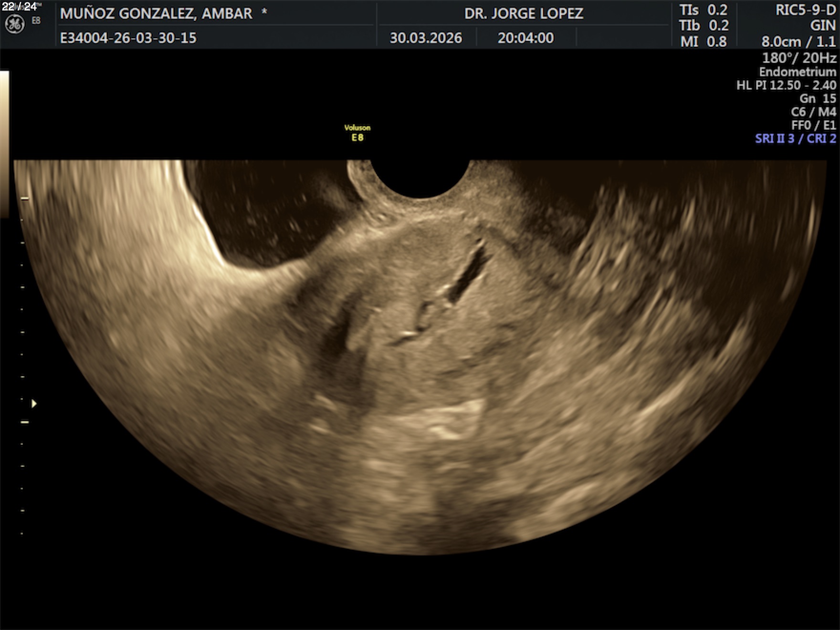The image size is (840, 630).
Task: Click the MI 0.8 indicator
Action: pyautogui.click(x=703, y=42)
